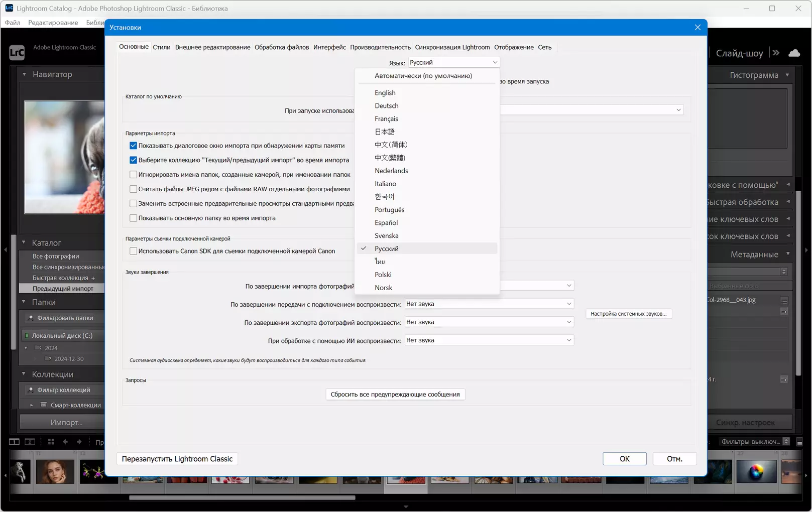812x512 pixels.
Task: Enable 'Считать файлы JPEG рядом с файлами RAW'
Action: click(x=133, y=189)
